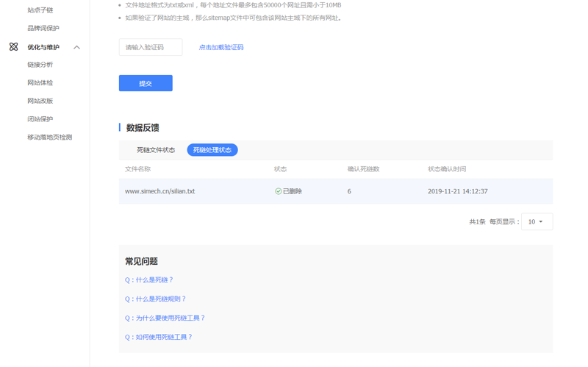Open FAQ Q：如何使用死链工具？
The height and width of the screenshot is (367, 588).
159,337
